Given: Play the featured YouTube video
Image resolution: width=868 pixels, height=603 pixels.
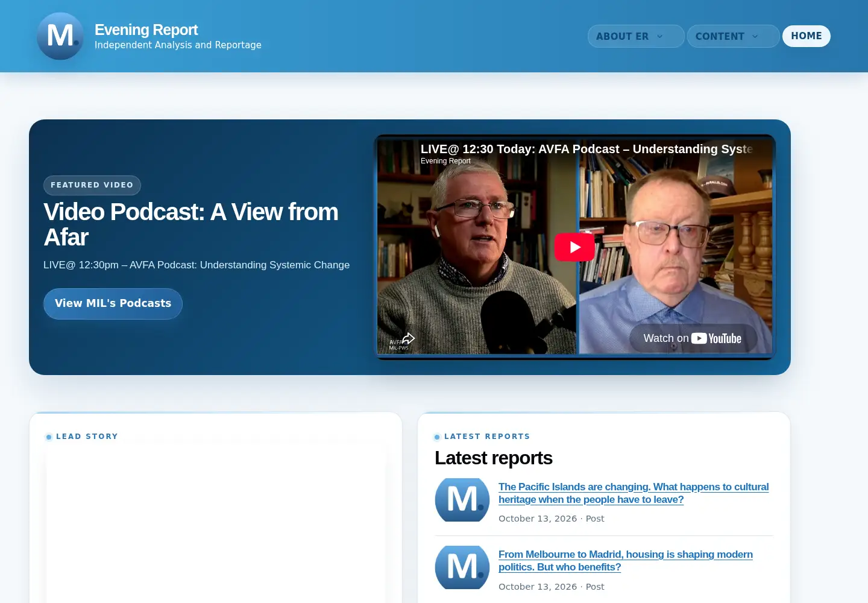Looking at the screenshot, I should [x=574, y=247].
